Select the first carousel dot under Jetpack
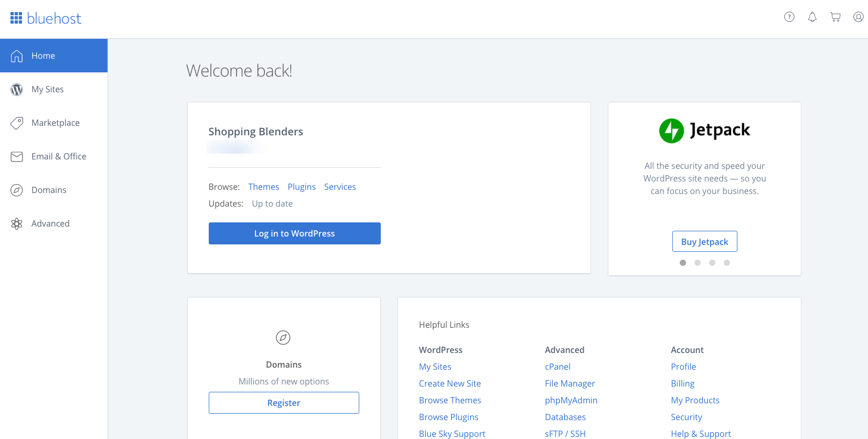The image size is (868, 439). [x=683, y=263]
